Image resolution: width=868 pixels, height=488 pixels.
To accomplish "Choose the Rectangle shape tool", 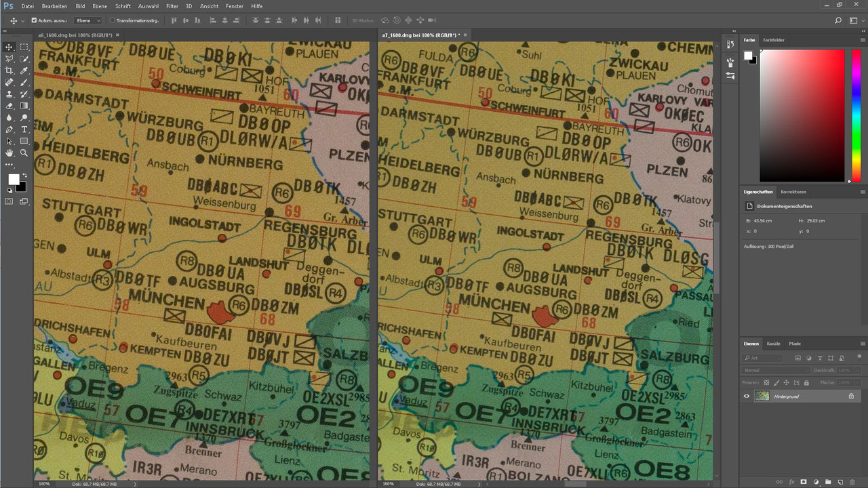I will pos(24,141).
